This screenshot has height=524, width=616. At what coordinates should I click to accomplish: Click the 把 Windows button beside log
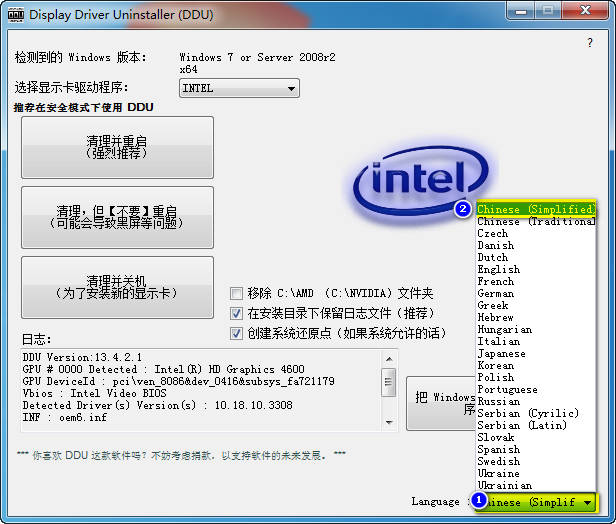pos(441,403)
